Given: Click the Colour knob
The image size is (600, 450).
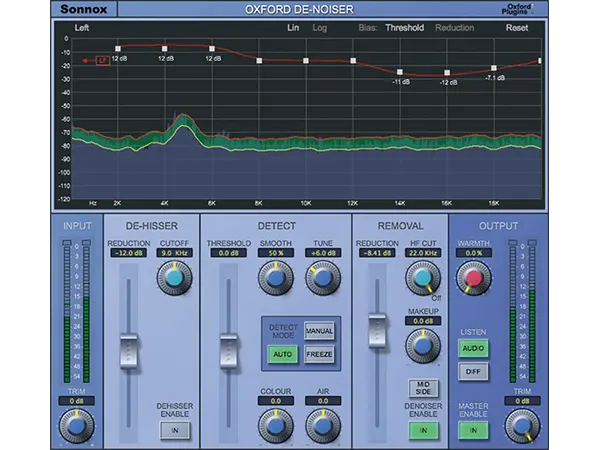Looking at the screenshot, I should (x=276, y=426).
